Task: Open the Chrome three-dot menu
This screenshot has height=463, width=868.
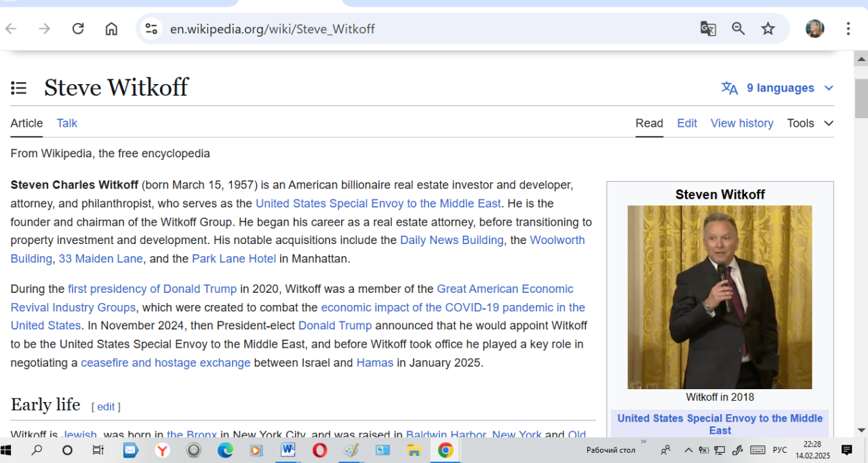Action: pos(848,28)
